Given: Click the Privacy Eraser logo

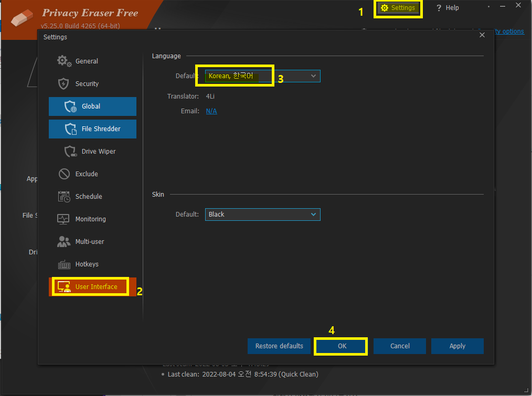Looking at the screenshot, I should click(22, 18).
